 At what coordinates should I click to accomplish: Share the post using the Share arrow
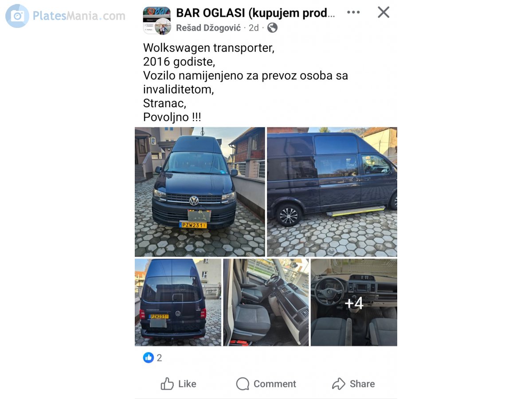point(353,384)
